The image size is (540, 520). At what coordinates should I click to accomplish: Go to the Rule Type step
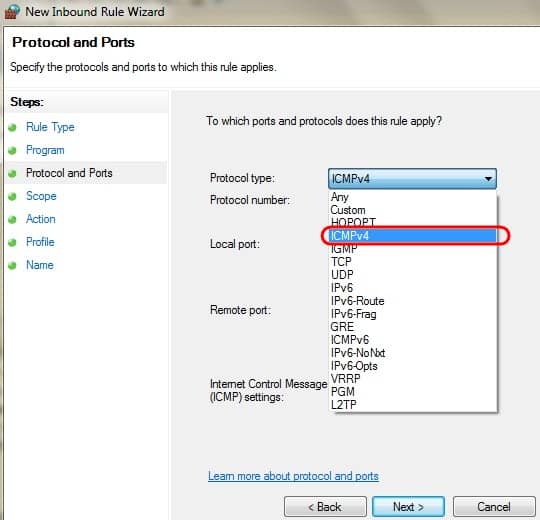(x=50, y=127)
